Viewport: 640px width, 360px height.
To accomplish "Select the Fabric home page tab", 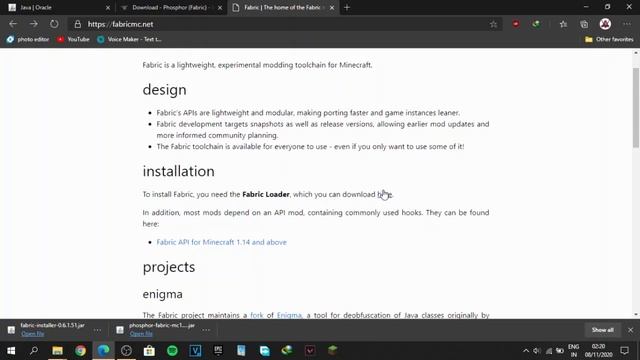I will coord(283,7).
